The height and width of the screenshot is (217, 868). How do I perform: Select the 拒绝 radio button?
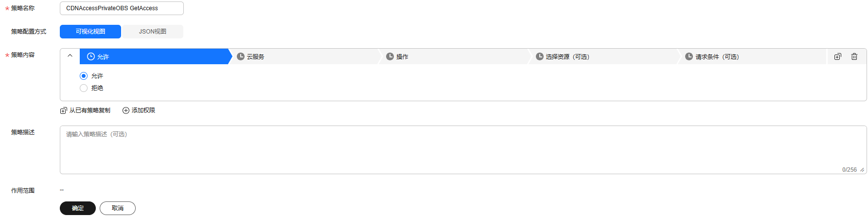pyautogui.click(x=84, y=88)
